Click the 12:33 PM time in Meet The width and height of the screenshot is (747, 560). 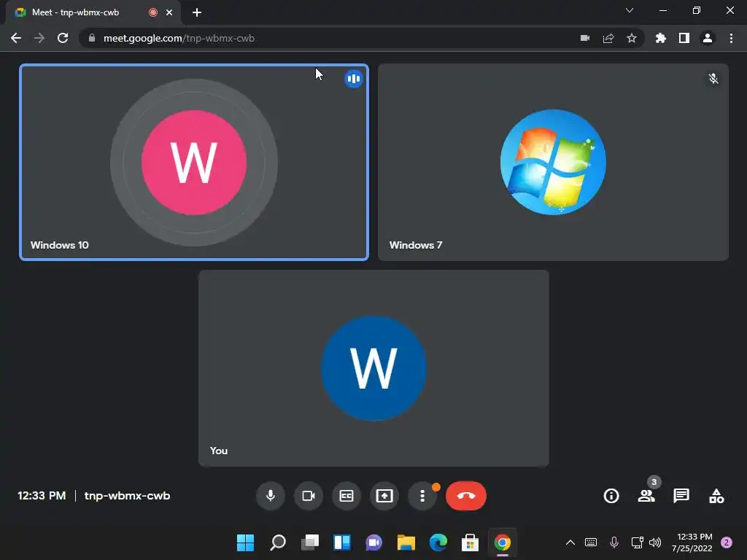pos(42,496)
